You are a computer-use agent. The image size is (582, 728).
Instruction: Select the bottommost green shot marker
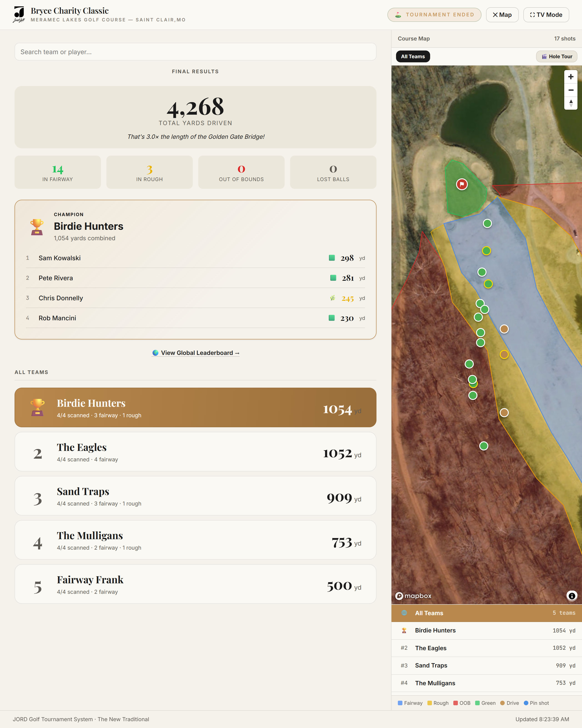tap(484, 446)
